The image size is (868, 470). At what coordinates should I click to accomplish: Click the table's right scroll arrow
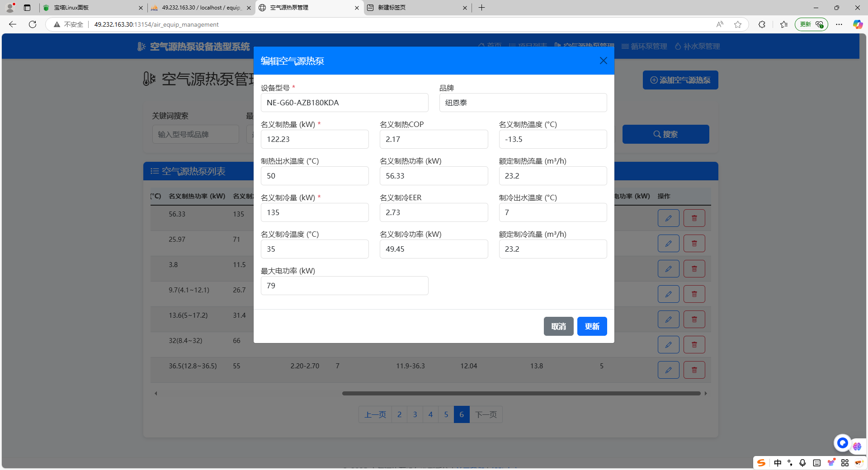706,393
